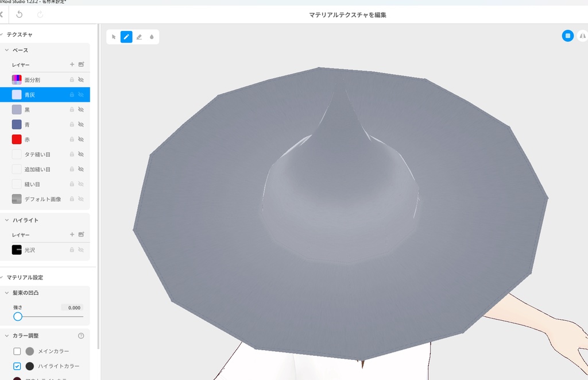Toggle visibility of デフォルト画像 layer
Viewport: 588px width, 380px height.
point(80,199)
